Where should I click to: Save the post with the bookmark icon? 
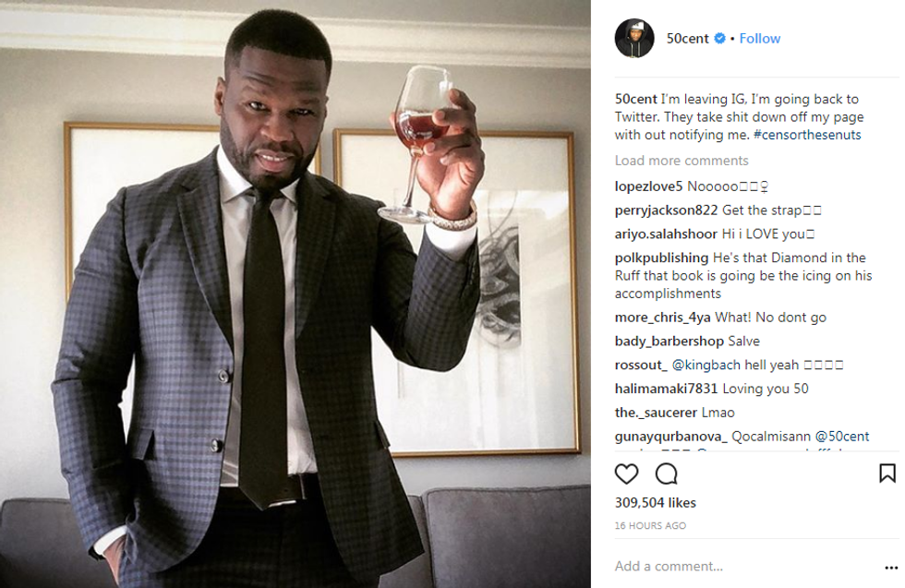click(x=887, y=474)
